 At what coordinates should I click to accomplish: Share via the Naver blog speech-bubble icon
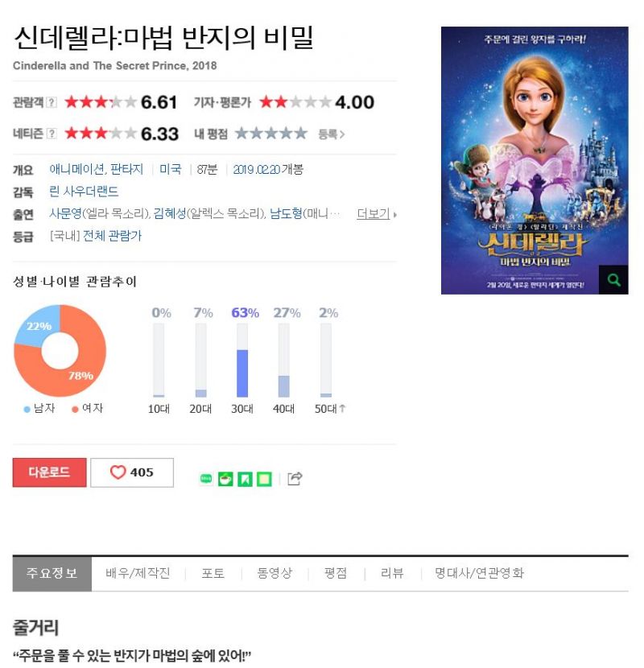click(x=206, y=479)
